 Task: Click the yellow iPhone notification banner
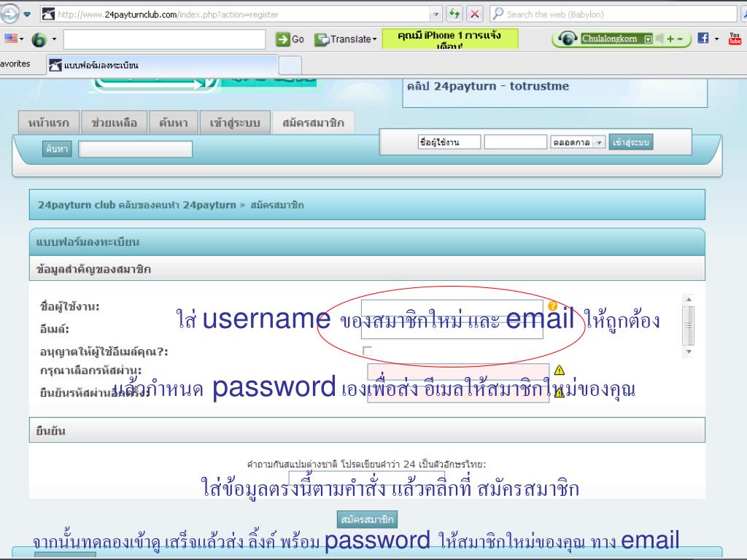[x=450, y=39]
